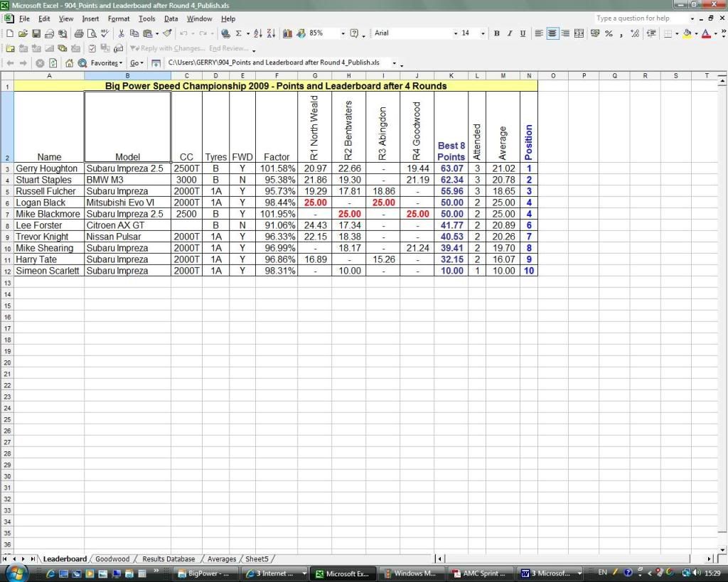Viewport: 728px width, 582px height.
Task: Decrease the cell indent
Action: tap(651, 33)
